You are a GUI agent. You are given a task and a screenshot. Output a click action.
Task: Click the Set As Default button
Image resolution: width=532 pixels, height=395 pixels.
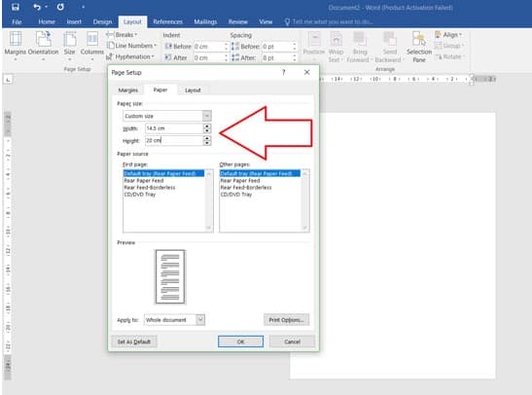pos(134,341)
